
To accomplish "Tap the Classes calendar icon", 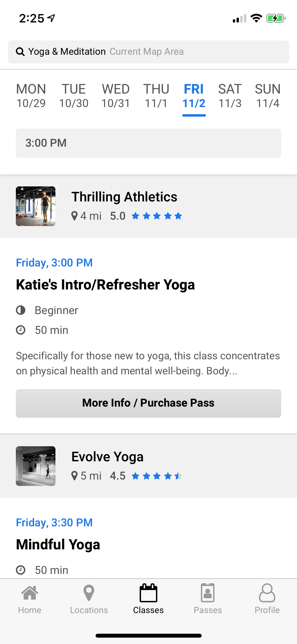I will (148, 593).
